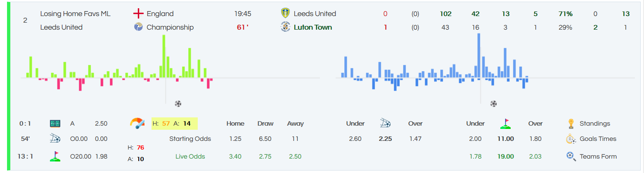Click the England flag icon

tap(138, 14)
